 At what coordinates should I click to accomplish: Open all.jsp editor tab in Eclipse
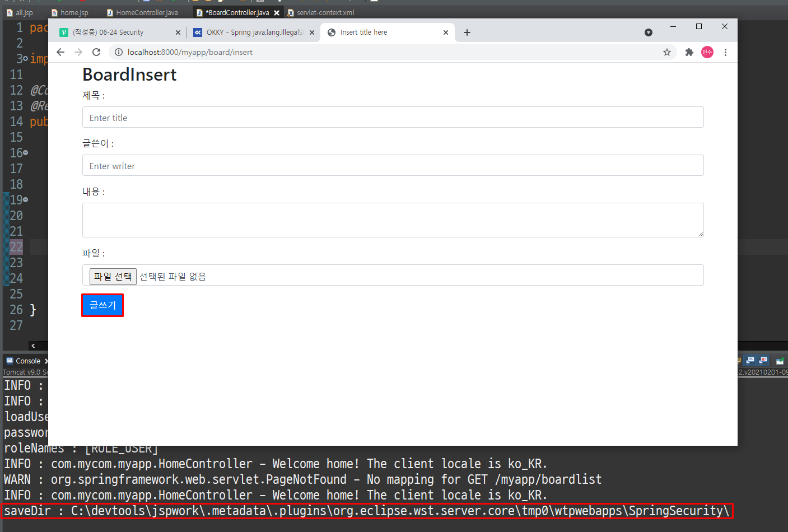[x=20, y=12]
